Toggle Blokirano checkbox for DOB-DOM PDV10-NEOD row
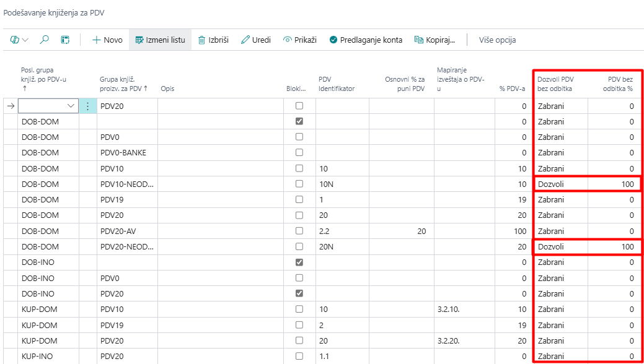The width and height of the screenshot is (644, 364). coord(299,184)
